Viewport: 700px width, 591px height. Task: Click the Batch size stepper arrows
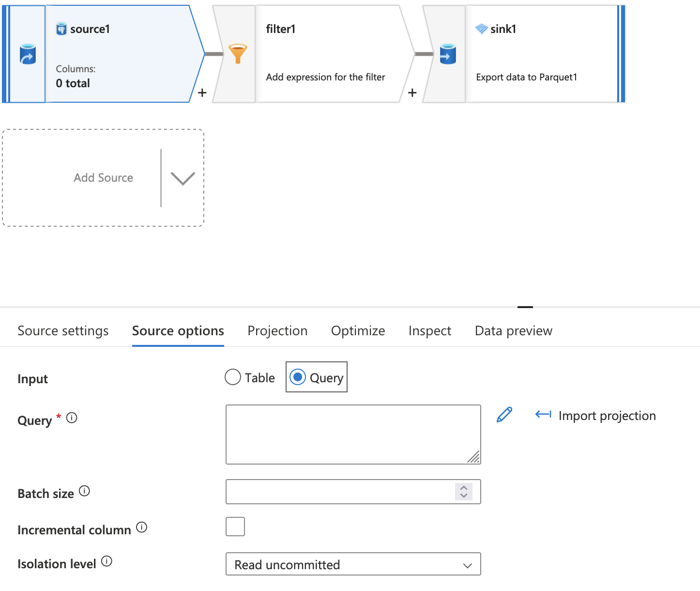tap(464, 492)
